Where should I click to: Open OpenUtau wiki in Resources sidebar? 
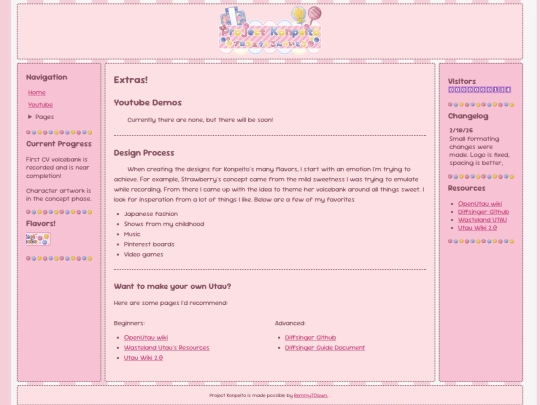pyautogui.click(x=480, y=204)
